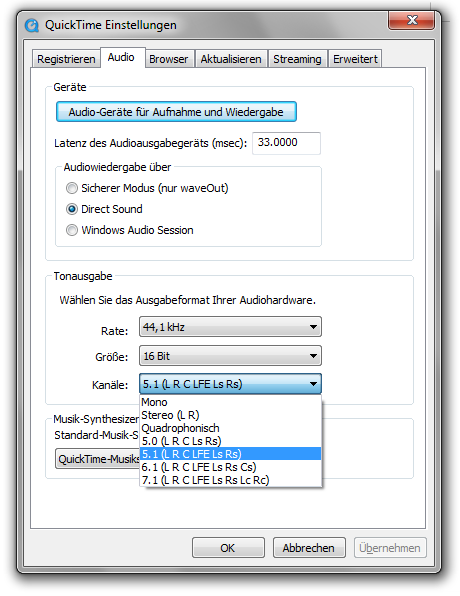Screen dimensions: 460x596
Task: Collapse the Kanäle dropdown via its arrow
Action: tap(313, 384)
